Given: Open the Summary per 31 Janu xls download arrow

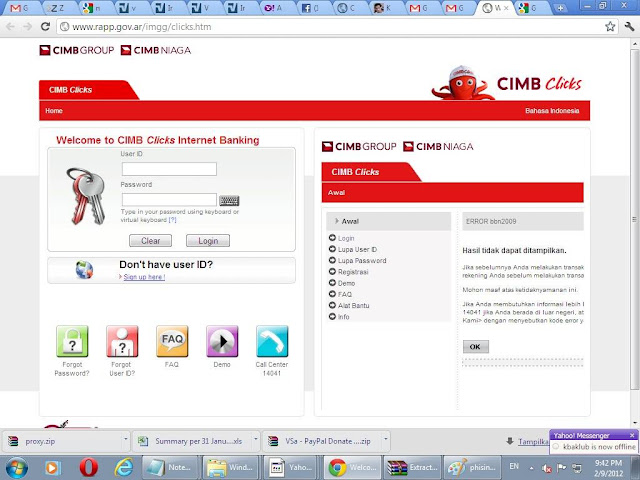Looking at the screenshot, I should (x=256, y=440).
